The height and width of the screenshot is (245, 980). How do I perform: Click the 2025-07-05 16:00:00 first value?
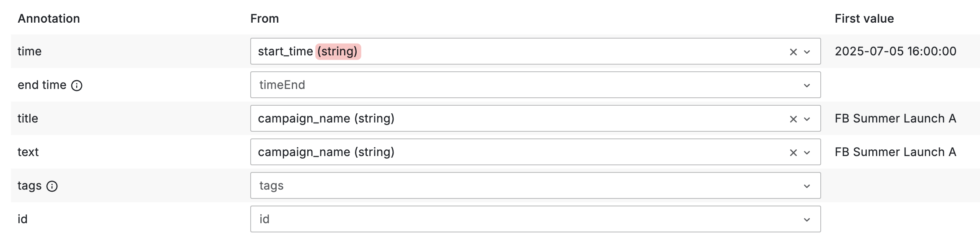(x=895, y=51)
